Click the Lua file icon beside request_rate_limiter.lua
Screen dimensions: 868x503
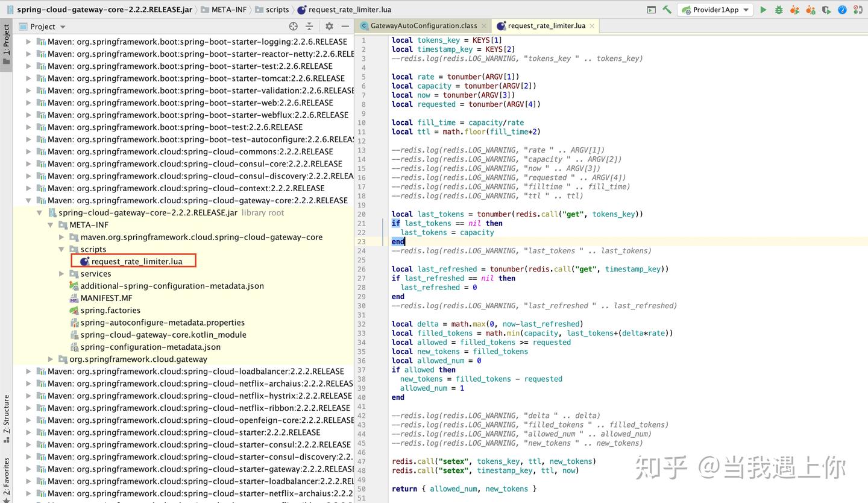[x=84, y=262]
